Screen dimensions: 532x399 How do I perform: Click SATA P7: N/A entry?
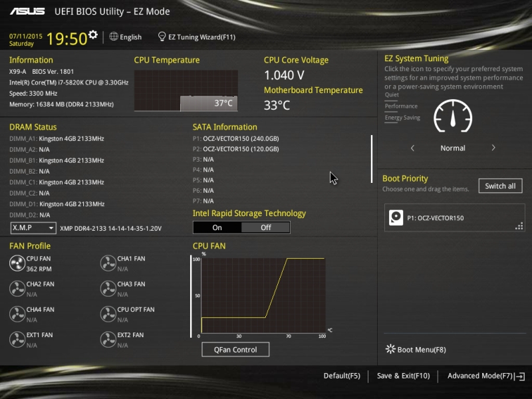pos(203,201)
